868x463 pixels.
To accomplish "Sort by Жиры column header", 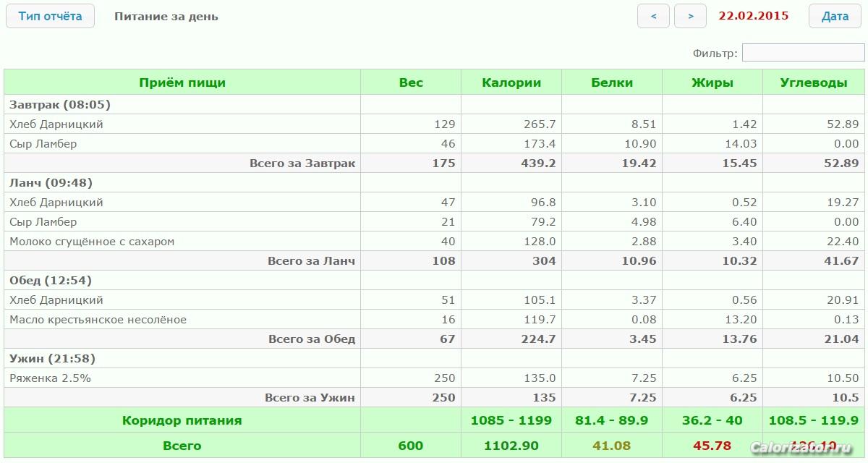I will pyautogui.click(x=712, y=82).
